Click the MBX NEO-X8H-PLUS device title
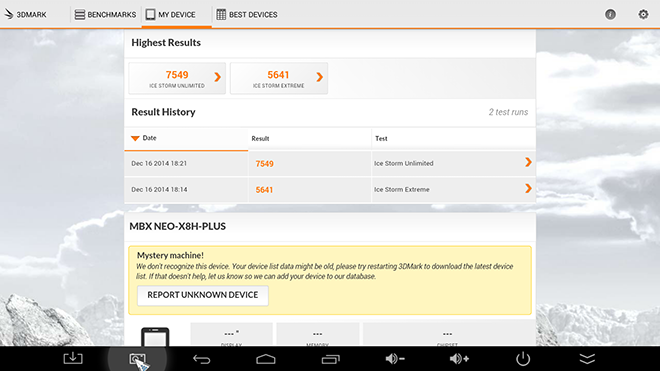 point(178,226)
